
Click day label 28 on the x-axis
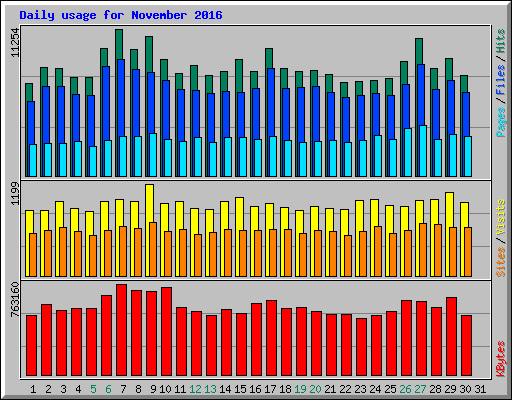point(435,389)
